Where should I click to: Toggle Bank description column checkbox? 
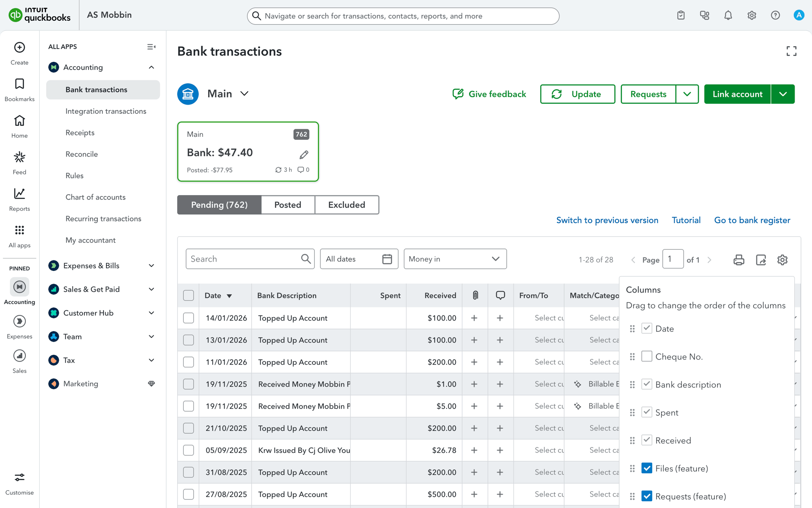point(647,384)
